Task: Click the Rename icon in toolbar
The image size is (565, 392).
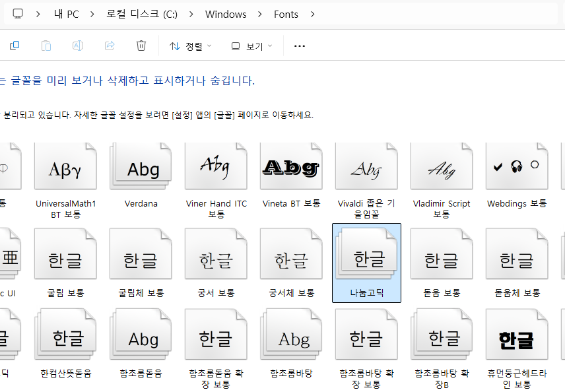Action: pyautogui.click(x=78, y=46)
